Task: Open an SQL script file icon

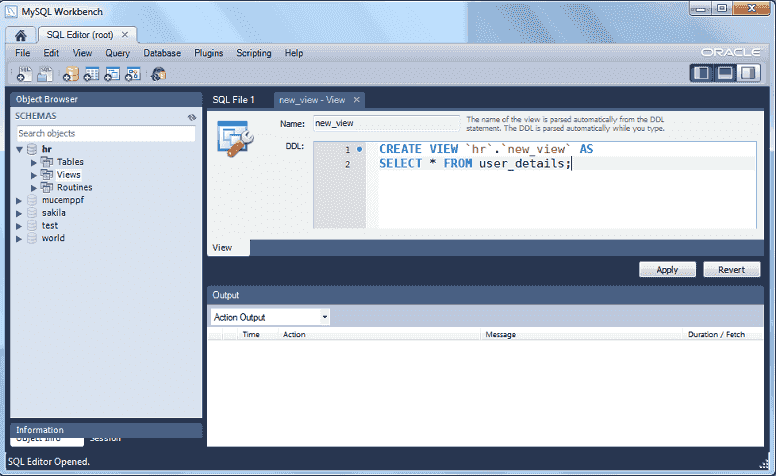Action: (x=45, y=74)
